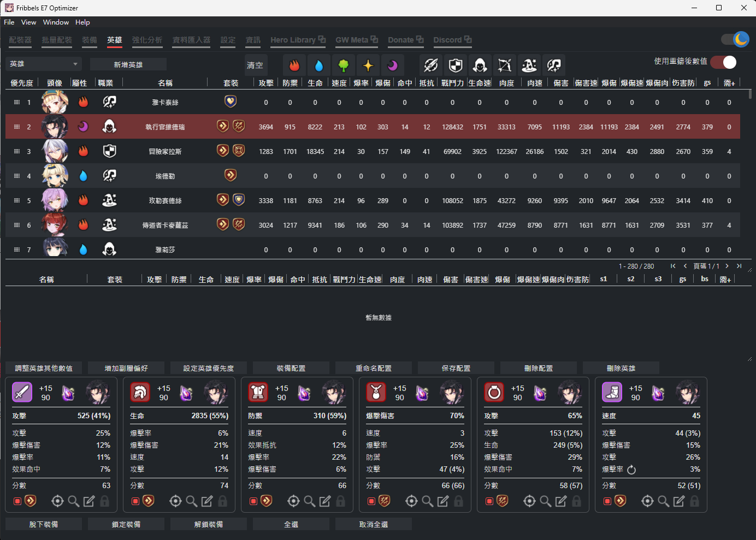
Task: Filter heroes by ice element
Action: pyautogui.click(x=319, y=66)
